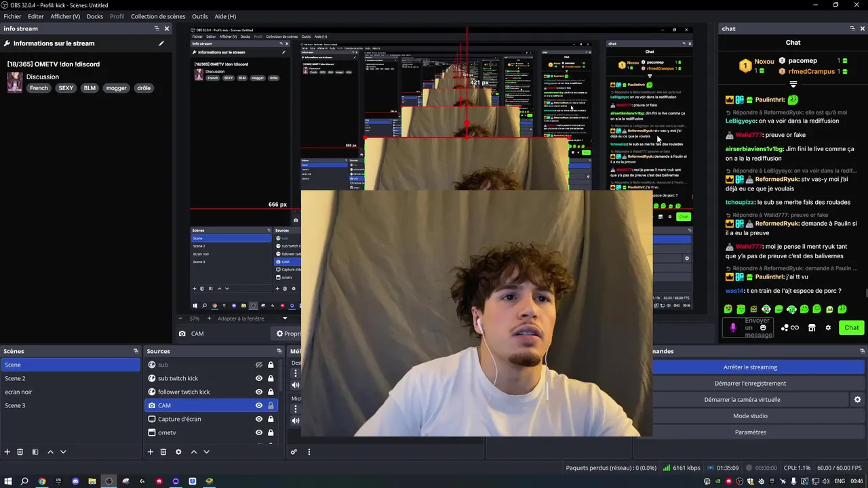Mute the Desktop audio speaker icon
Viewport: 868px width, 488px height.
point(296,385)
